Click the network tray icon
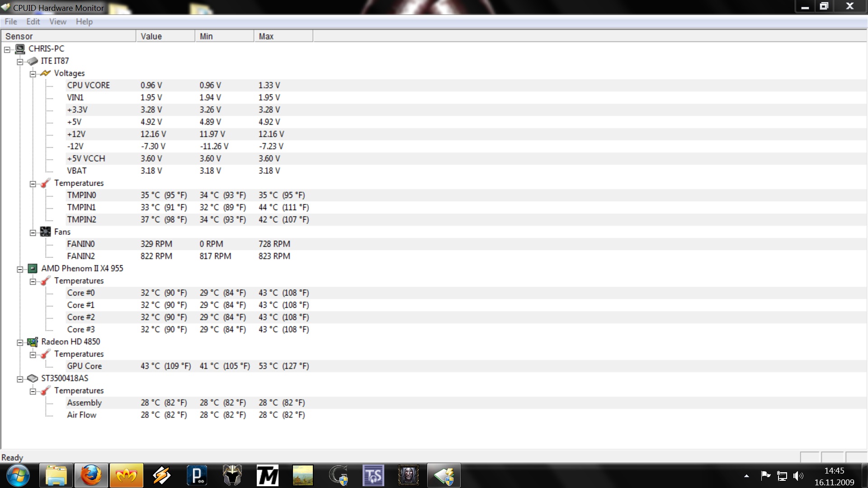This screenshot has height=488, width=868. pos(782,476)
